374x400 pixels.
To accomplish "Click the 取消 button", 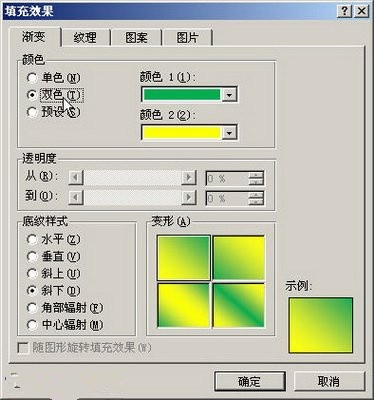I will pyautogui.click(x=329, y=381).
